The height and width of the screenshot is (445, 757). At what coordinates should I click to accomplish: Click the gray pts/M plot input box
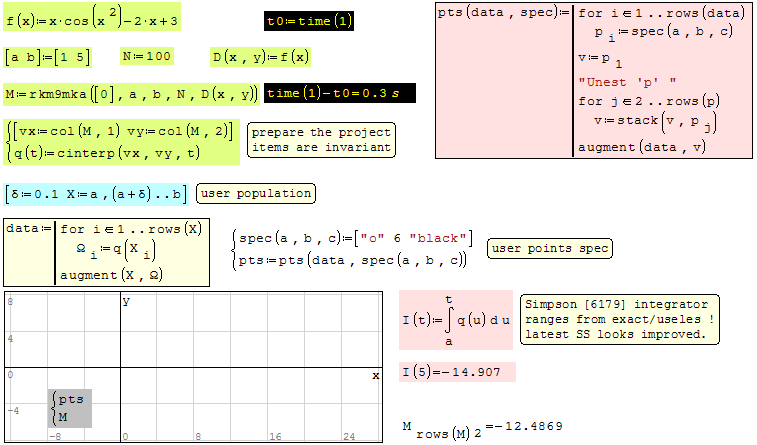coord(70,408)
